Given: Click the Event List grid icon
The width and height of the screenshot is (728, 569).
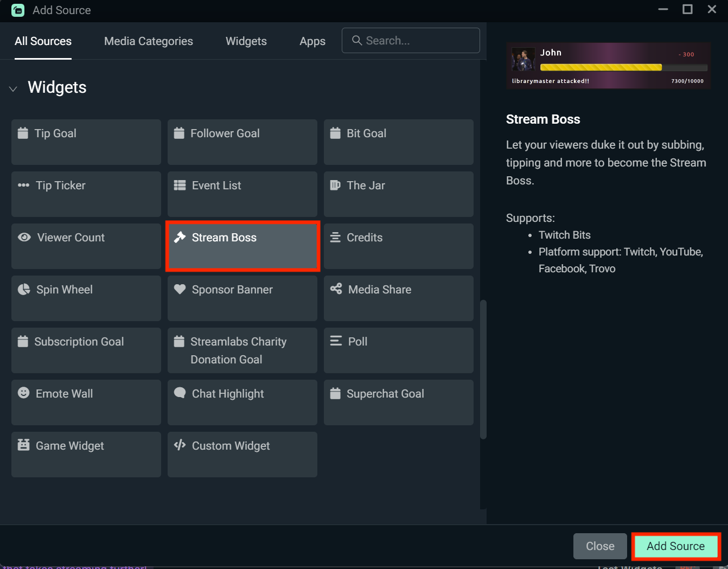Looking at the screenshot, I should coord(180,185).
